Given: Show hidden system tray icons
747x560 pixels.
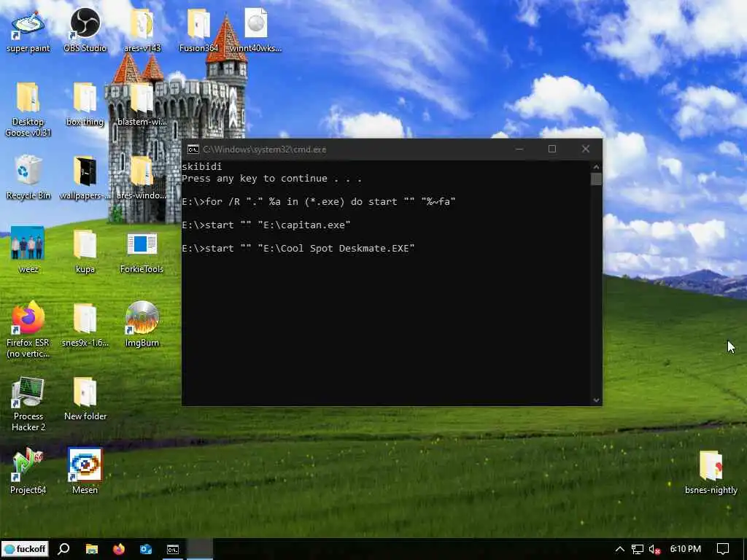Looking at the screenshot, I should coord(619,549).
